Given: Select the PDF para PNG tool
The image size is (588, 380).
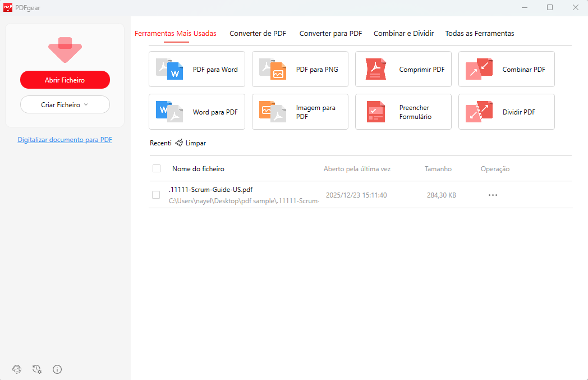Looking at the screenshot, I should click(300, 70).
